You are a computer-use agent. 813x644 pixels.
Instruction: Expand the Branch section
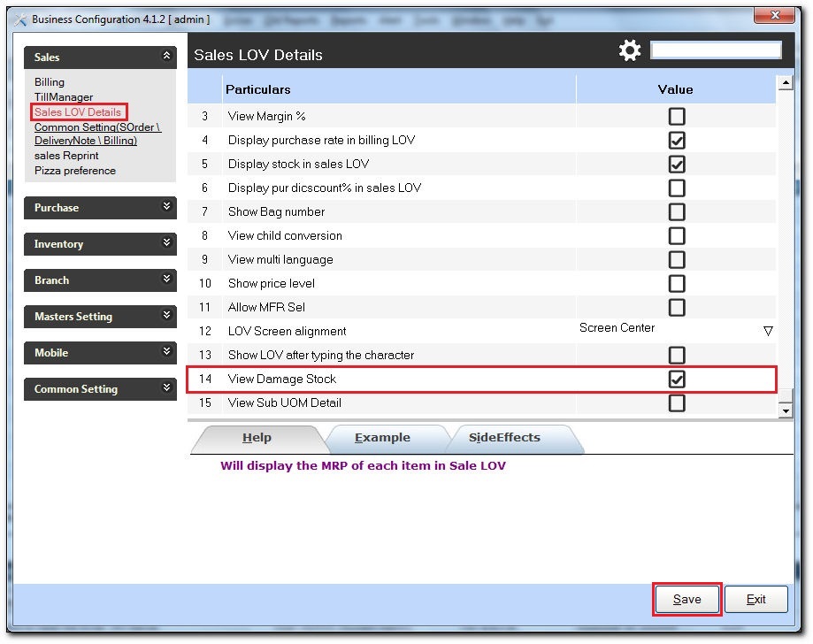[166, 279]
